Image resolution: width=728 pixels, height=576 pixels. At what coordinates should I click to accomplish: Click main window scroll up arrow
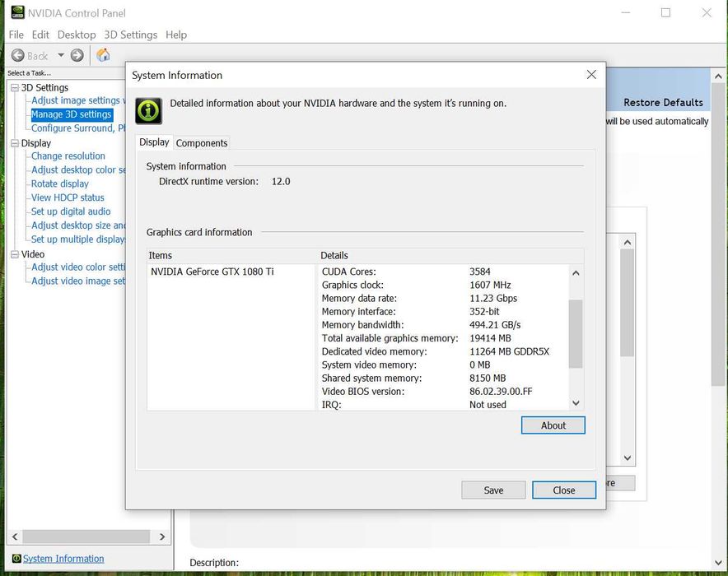pyautogui.click(x=718, y=76)
